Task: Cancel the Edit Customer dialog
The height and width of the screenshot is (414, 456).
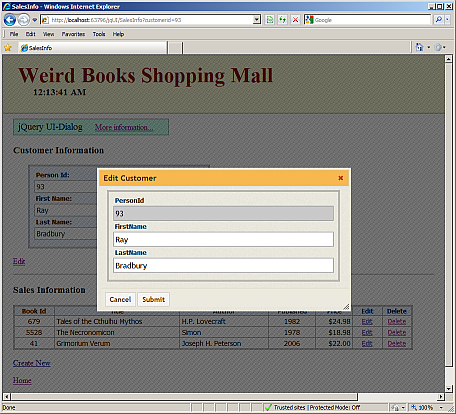Action: point(120,299)
